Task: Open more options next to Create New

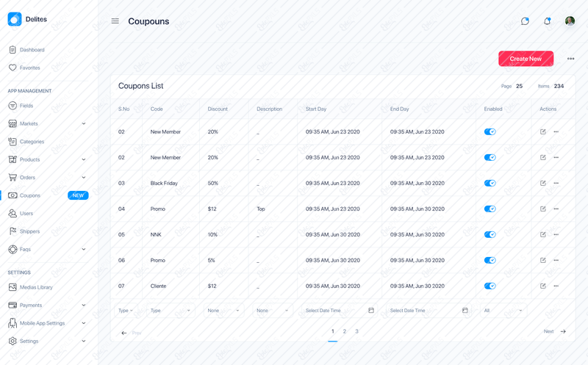Action: pos(571,59)
